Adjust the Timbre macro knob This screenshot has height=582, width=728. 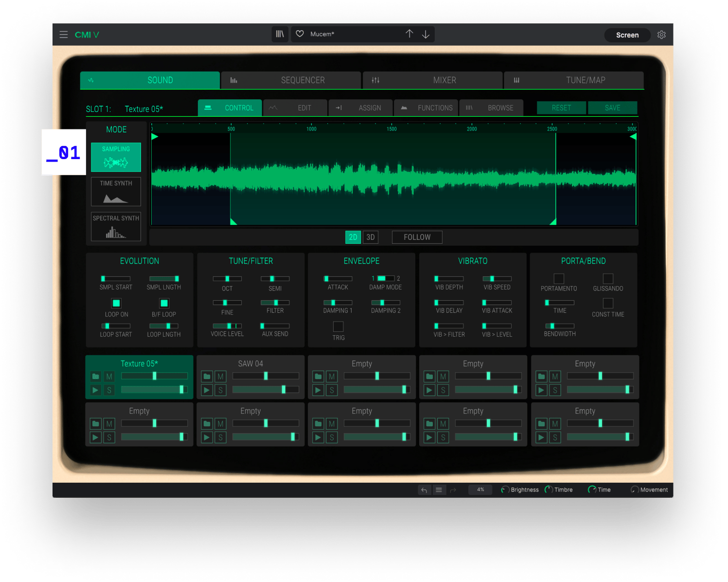549,490
